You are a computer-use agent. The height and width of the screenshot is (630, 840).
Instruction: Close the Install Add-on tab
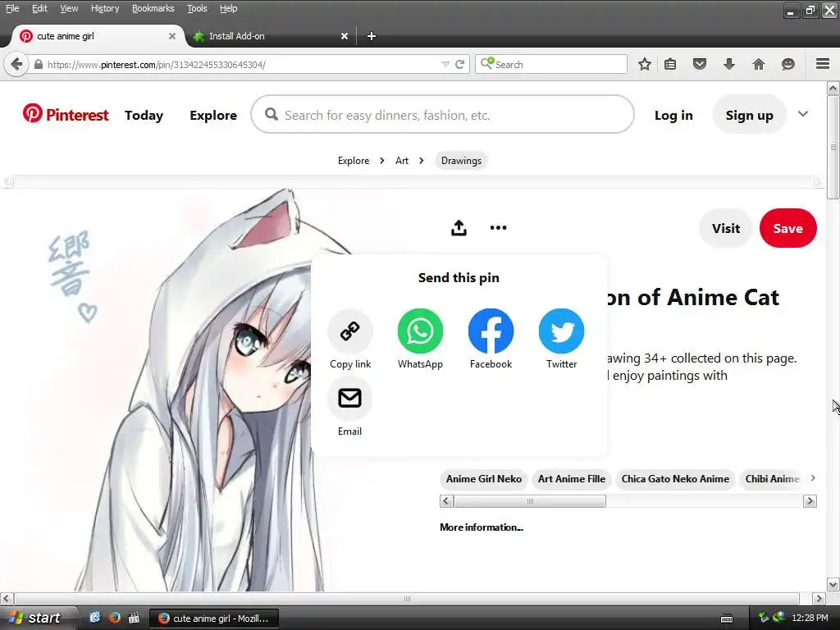345,36
